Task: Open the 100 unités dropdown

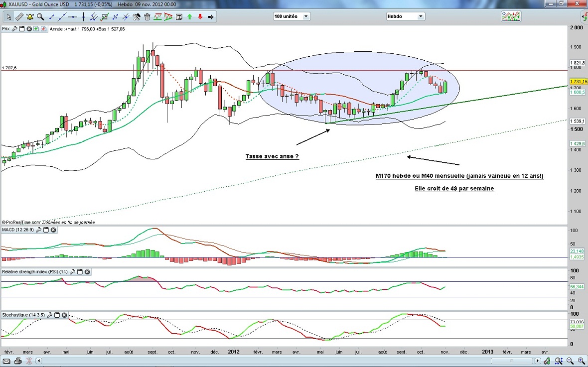Action: click(x=292, y=16)
